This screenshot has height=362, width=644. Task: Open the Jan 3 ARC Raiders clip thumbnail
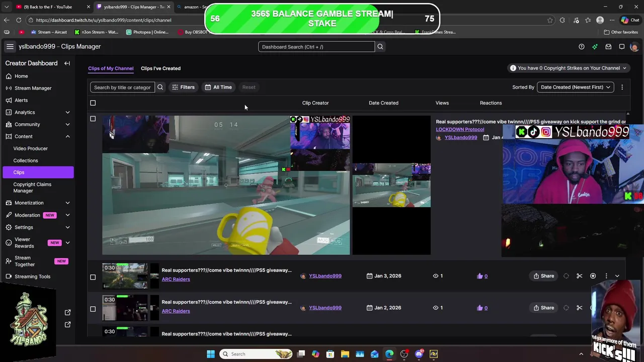click(125, 276)
